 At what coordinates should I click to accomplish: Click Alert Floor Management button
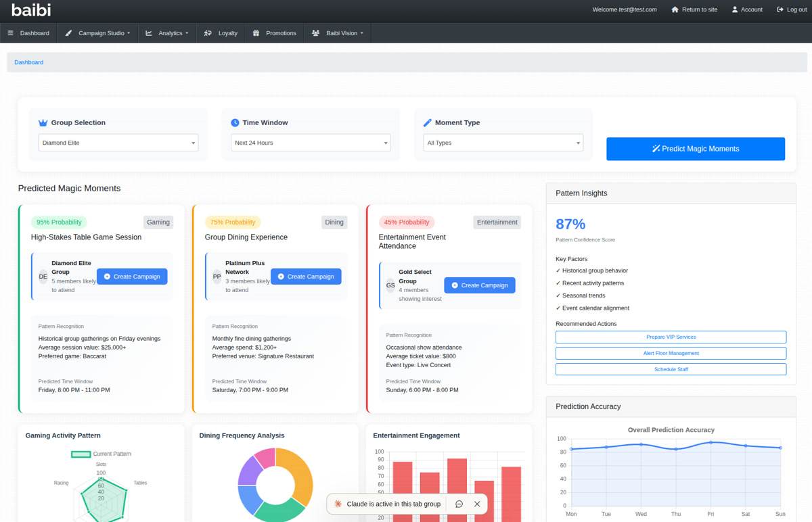[x=671, y=353]
